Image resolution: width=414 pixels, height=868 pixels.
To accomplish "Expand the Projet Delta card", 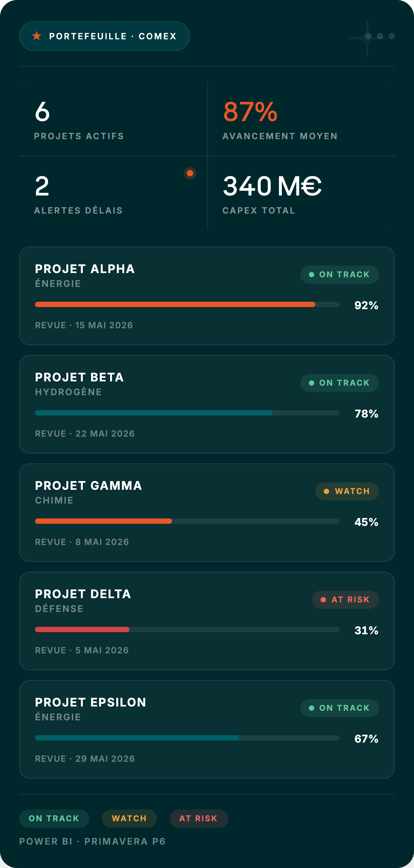I will 207,621.
